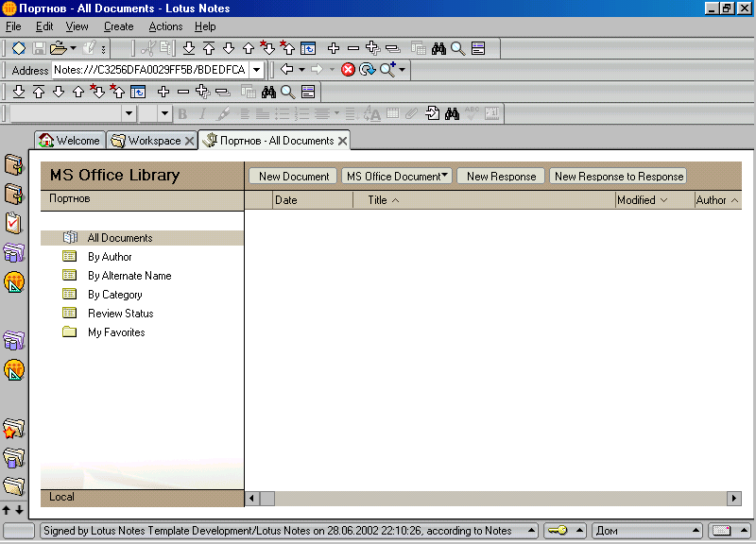This screenshot has height=544, width=756.
Task: Open the Дом location popup in status bar
Action: click(x=646, y=531)
